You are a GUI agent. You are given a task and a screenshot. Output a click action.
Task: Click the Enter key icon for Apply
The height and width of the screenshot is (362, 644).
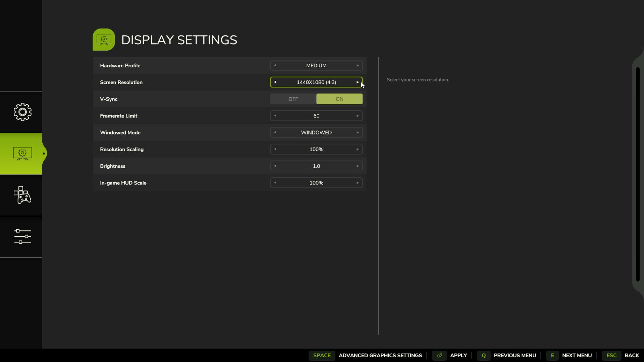coord(439,355)
